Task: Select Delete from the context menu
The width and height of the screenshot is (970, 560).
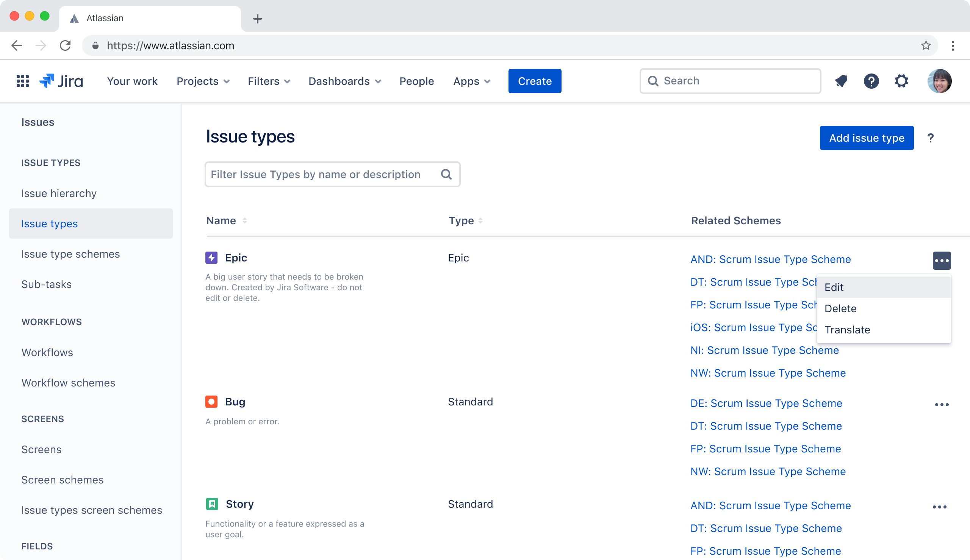Action: [841, 308]
